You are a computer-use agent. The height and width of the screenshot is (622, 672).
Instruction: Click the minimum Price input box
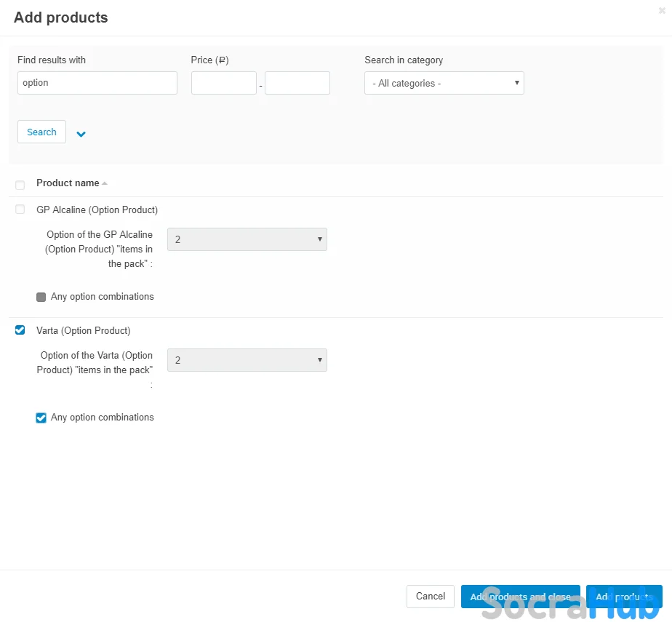pos(223,83)
